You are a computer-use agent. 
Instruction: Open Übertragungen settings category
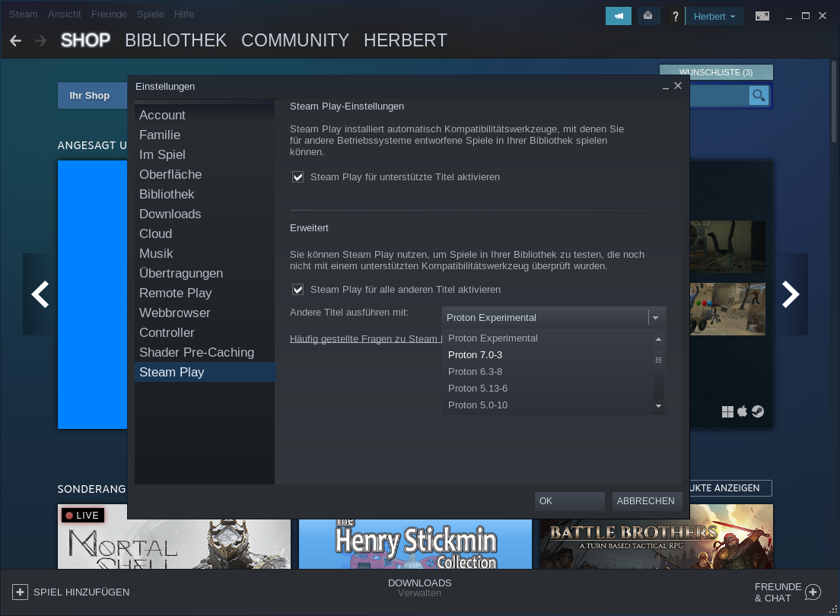[205, 274]
